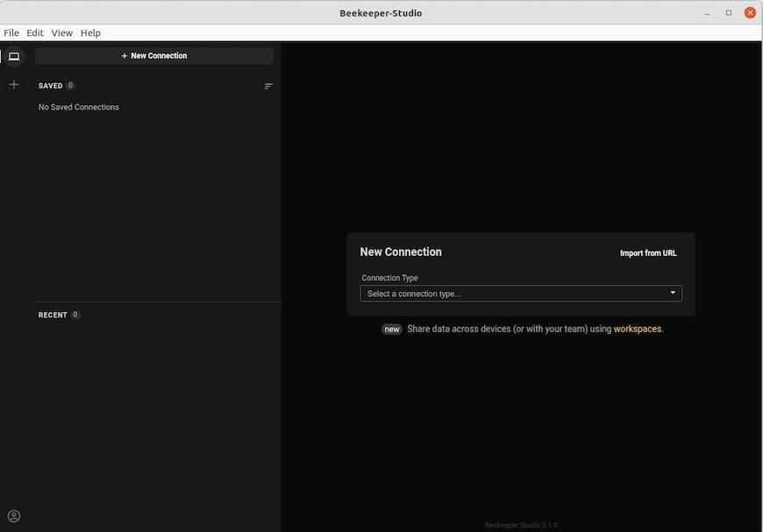This screenshot has width=763, height=532.
Task: Follow the workspaces link
Action: click(x=637, y=329)
